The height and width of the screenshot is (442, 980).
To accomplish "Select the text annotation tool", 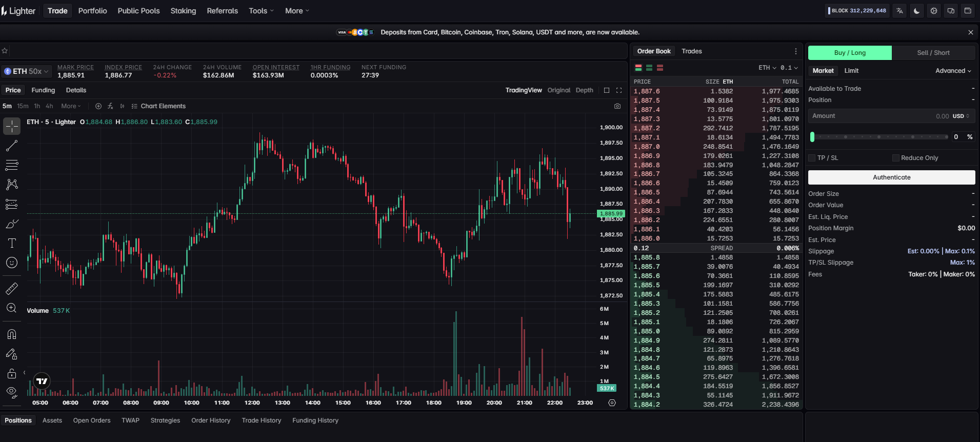I will coord(12,243).
